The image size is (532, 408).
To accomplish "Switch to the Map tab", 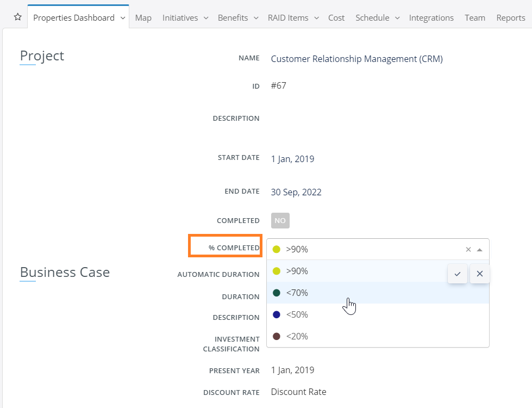I will pos(143,18).
